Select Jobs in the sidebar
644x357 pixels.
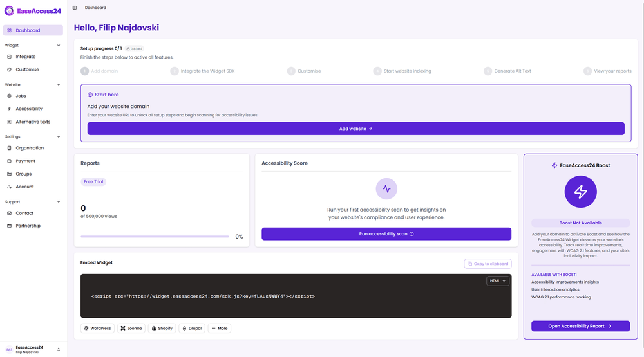(x=33, y=96)
